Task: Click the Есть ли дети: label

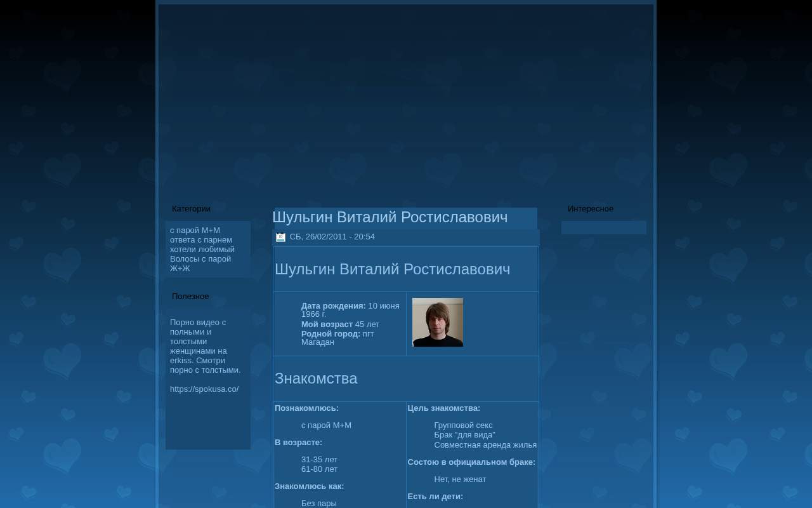Action: [x=436, y=497]
